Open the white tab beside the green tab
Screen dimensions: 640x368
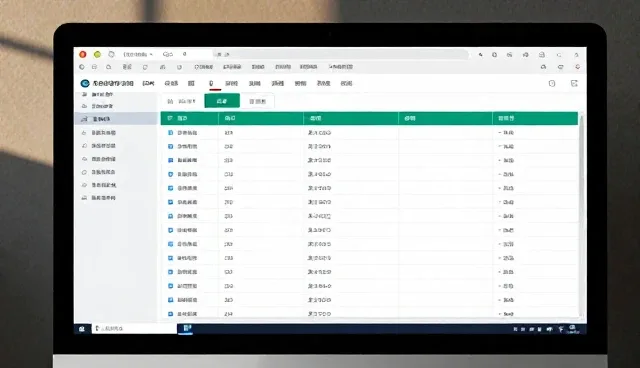click(257, 101)
